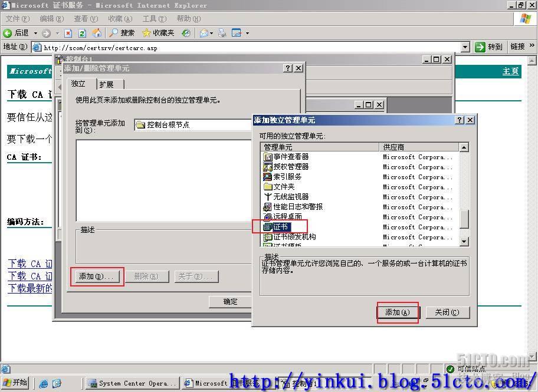
Task: Click the Stop loading icon in IE toolbar
Action: 68,33
